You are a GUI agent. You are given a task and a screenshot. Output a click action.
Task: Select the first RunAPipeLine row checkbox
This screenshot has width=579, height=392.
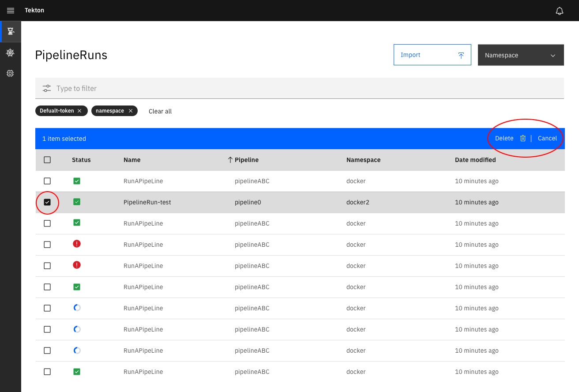pos(47,181)
